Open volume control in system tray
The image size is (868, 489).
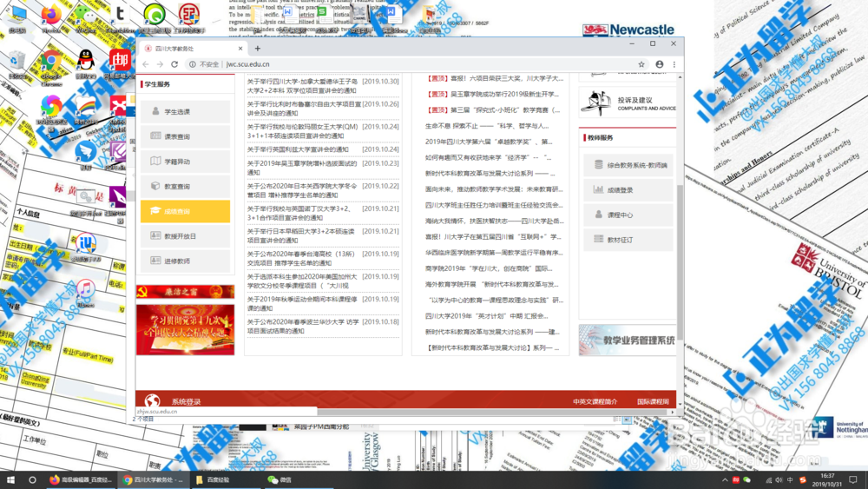click(779, 479)
